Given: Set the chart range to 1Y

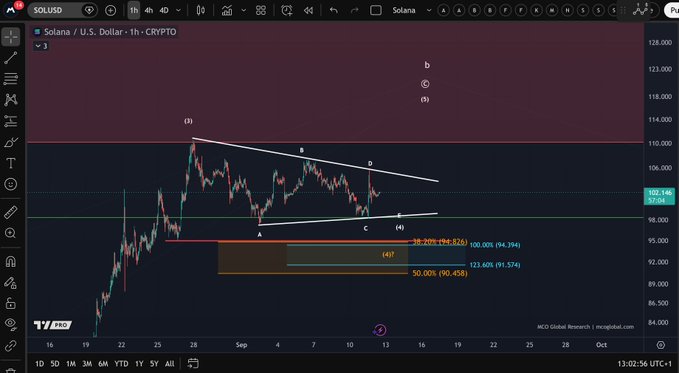Looking at the screenshot, I should [x=139, y=363].
